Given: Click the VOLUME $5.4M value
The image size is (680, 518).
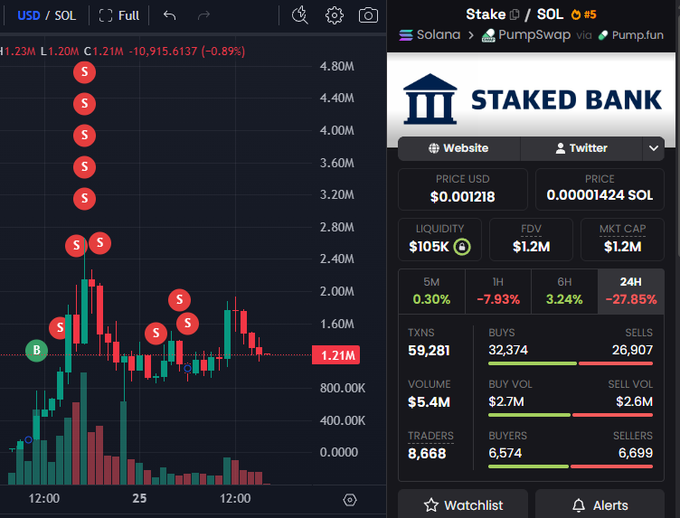Looking at the screenshot, I should [429, 402].
